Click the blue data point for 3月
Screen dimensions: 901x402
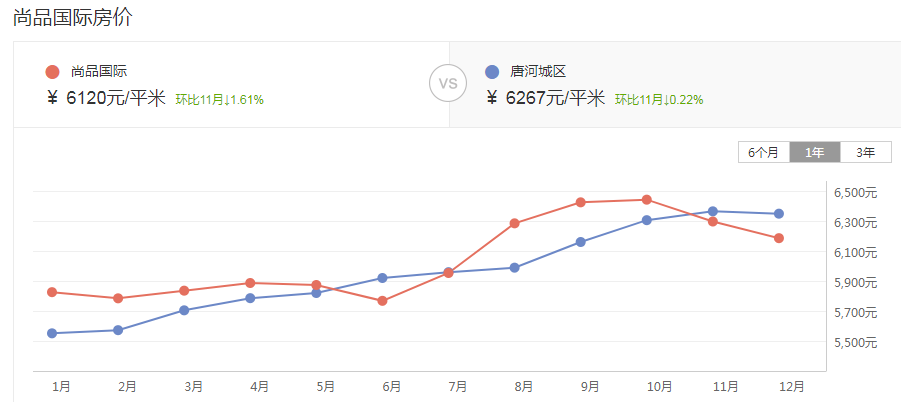(184, 310)
